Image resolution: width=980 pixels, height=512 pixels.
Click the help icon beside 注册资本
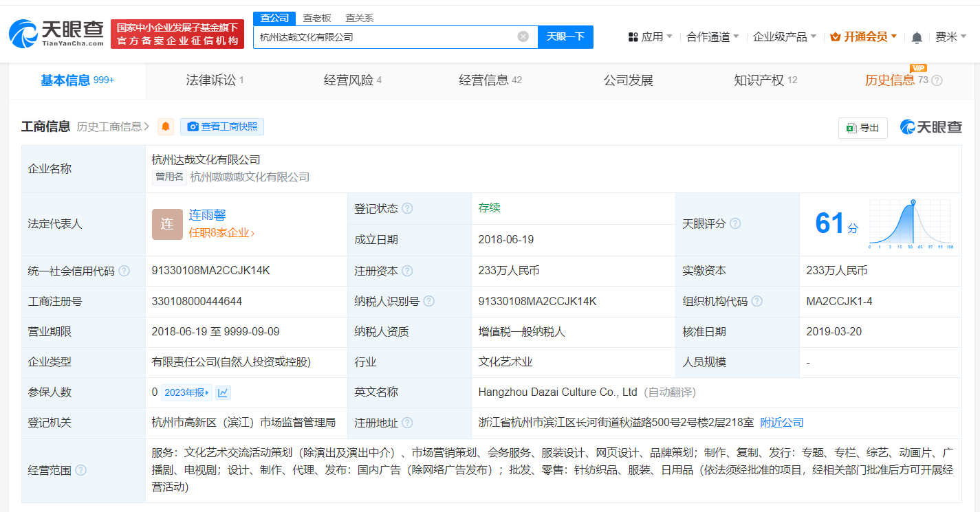[x=407, y=271]
